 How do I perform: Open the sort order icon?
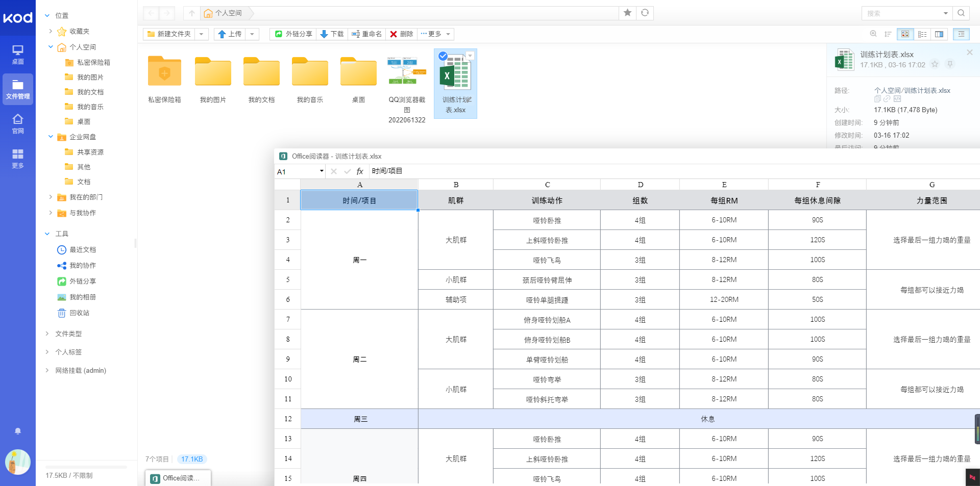(x=888, y=34)
